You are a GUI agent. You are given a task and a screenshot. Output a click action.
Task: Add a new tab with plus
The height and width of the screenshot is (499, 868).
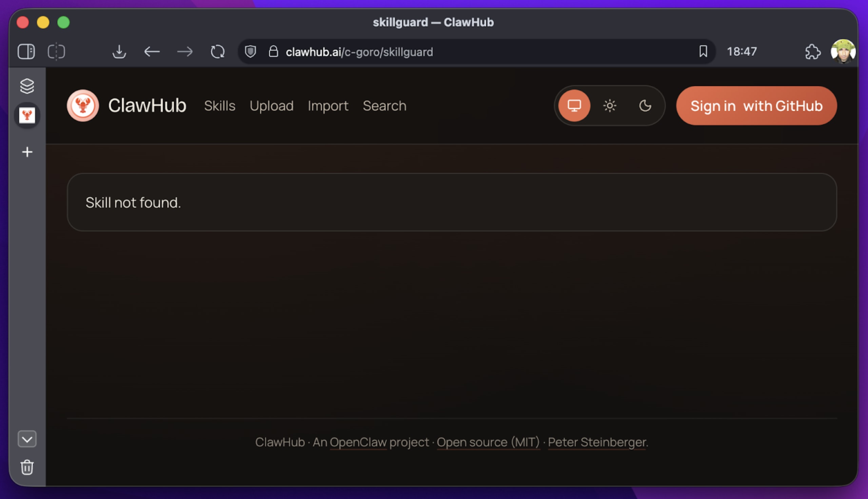point(27,152)
